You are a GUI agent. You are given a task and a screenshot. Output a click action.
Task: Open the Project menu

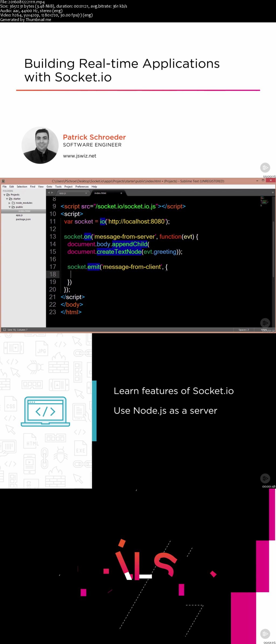[x=68, y=186]
